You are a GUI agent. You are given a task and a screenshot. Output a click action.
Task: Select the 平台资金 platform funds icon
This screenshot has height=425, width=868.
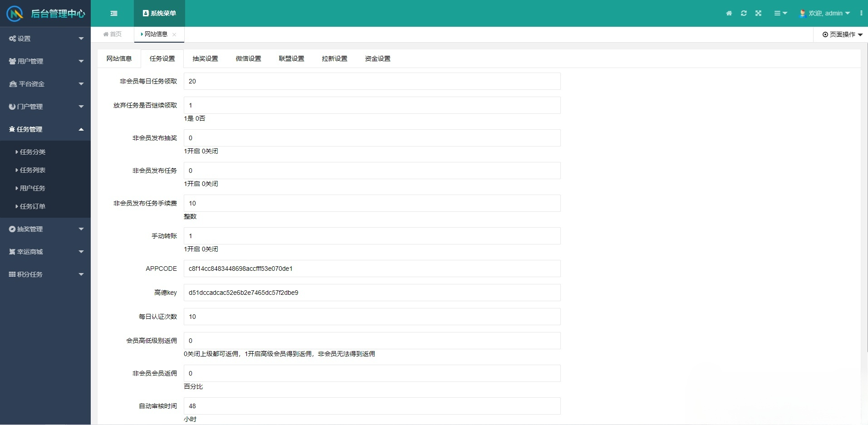tap(12, 83)
